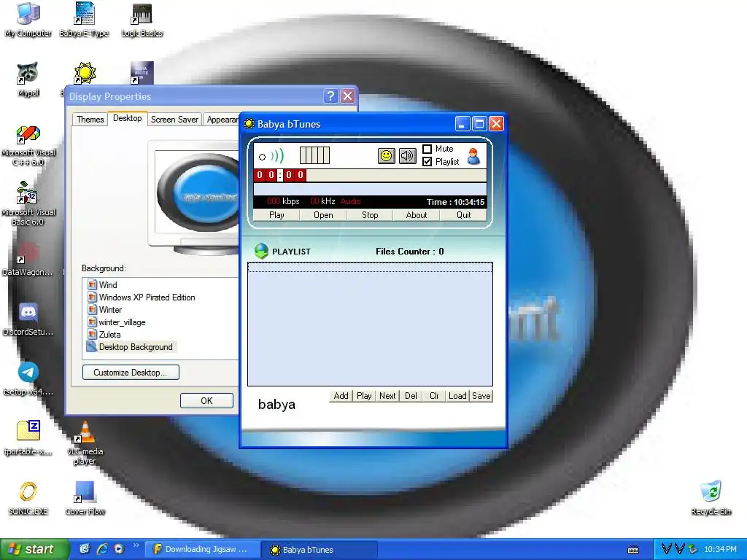747x560 pixels.
Task: Click the speaker volume icon in bTunes
Action: [407, 156]
